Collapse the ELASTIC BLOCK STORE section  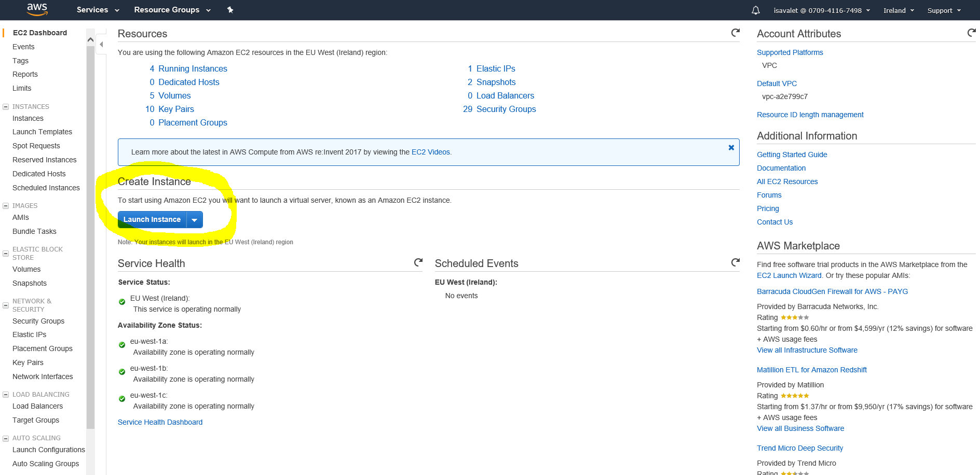pos(6,254)
